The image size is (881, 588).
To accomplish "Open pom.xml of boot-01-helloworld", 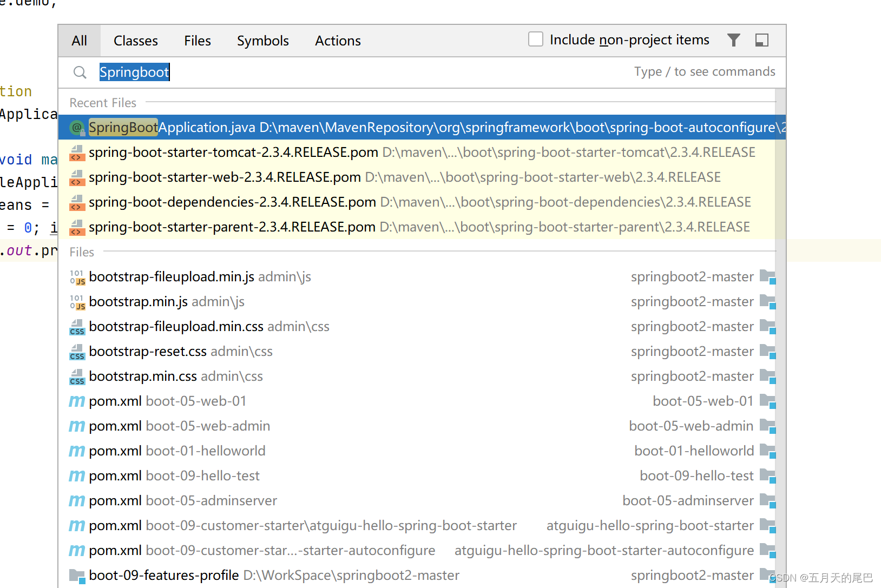I will coord(416,451).
